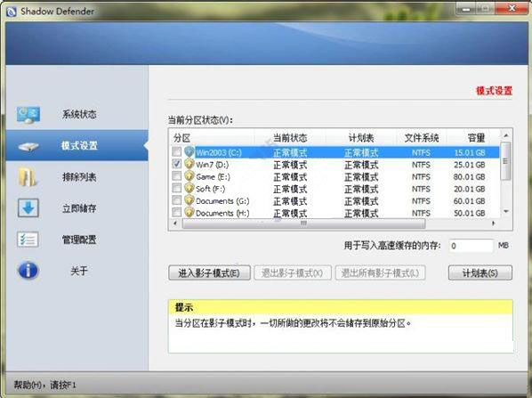The image size is (532, 398).
Task: Click the 进入影子模式(E) button
Action: [x=209, y=273]
